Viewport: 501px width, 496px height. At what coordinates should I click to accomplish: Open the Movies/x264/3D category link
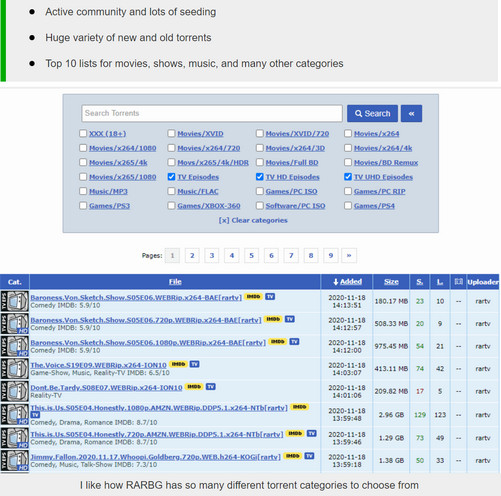(x=295, y=148)
